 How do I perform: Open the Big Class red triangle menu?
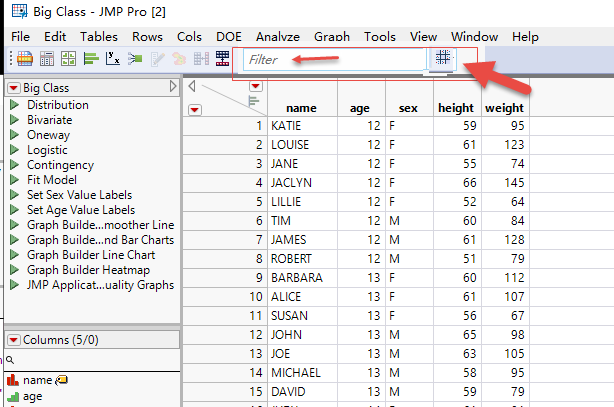[x=13, y=88]
